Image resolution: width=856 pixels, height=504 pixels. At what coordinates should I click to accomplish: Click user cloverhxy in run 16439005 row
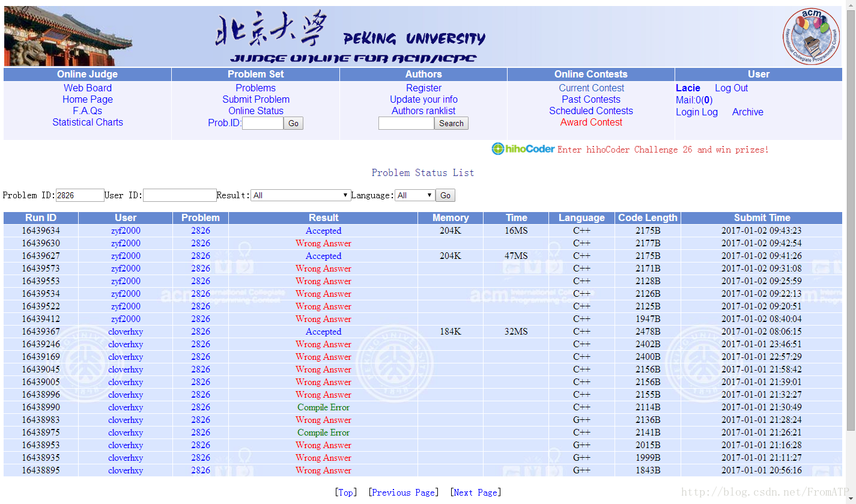[126, 382]
